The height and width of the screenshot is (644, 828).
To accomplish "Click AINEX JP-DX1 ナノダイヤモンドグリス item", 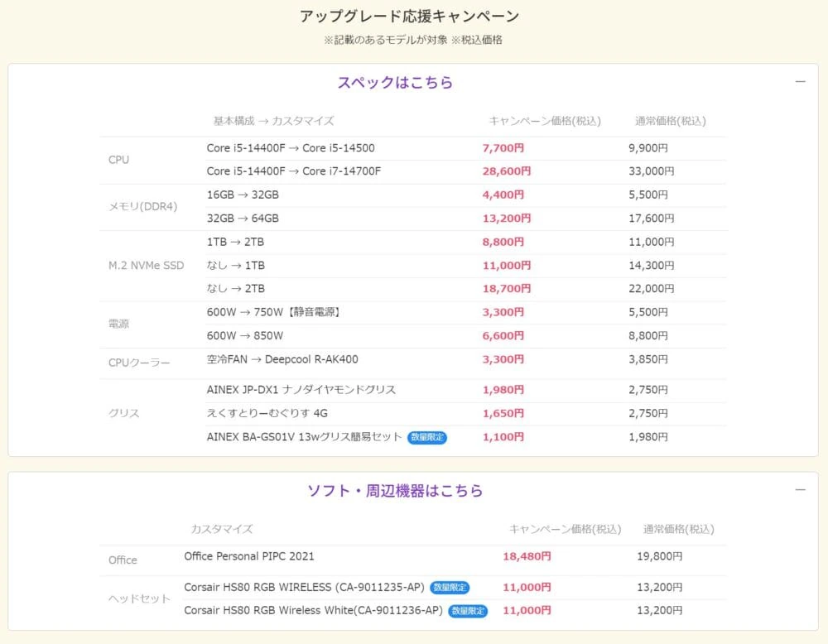I will point(301,390).
